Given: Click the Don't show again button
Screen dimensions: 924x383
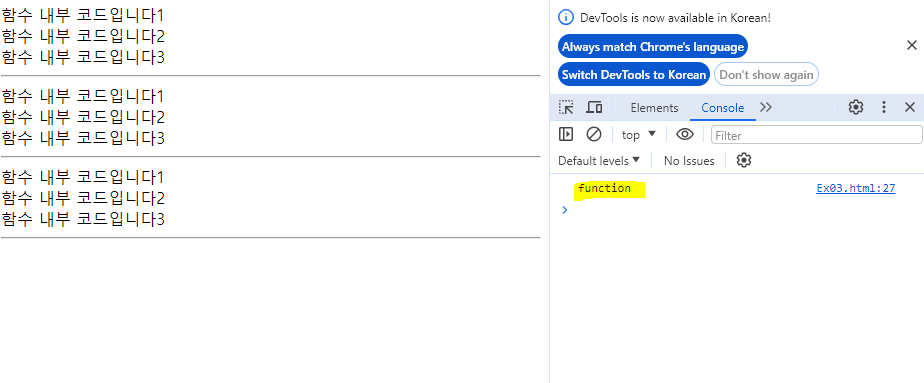Looking at the screenshot, I should click(x=766, y=74).
